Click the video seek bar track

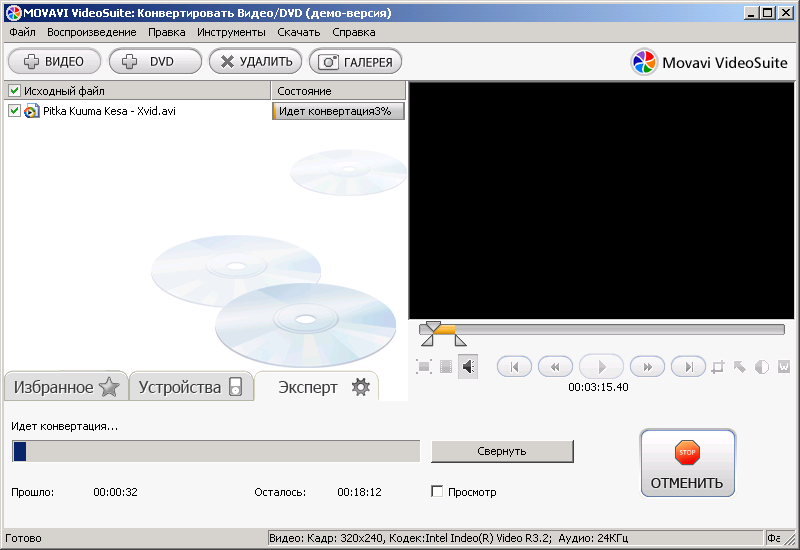coord(602,330)
